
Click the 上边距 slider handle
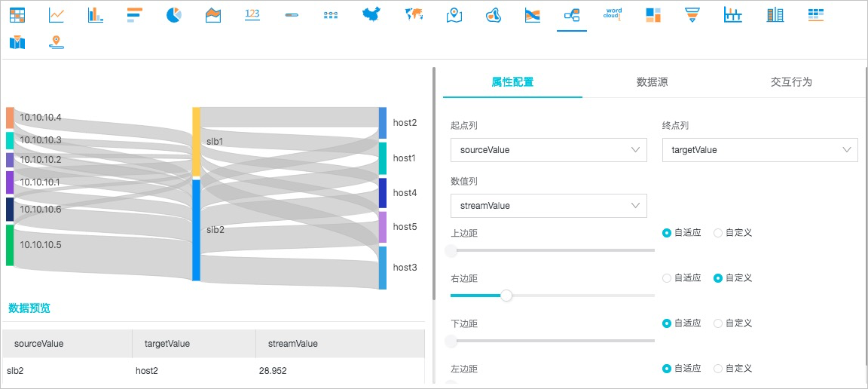pyautogui.click(x=451, y=250)
